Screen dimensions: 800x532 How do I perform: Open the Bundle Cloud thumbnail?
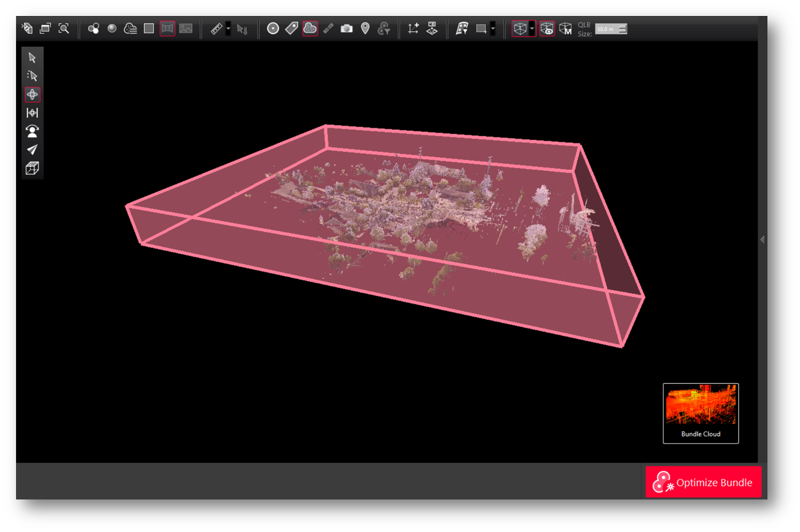click(x=700, y=413)
